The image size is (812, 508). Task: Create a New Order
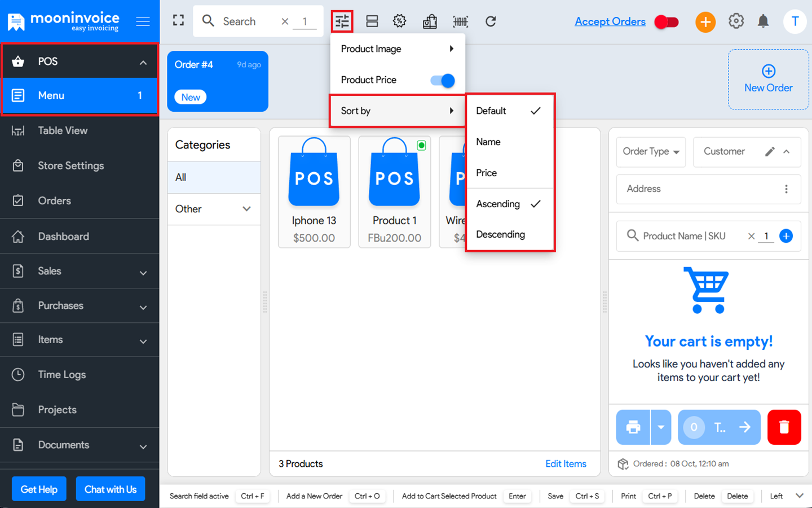coord(768,79)
